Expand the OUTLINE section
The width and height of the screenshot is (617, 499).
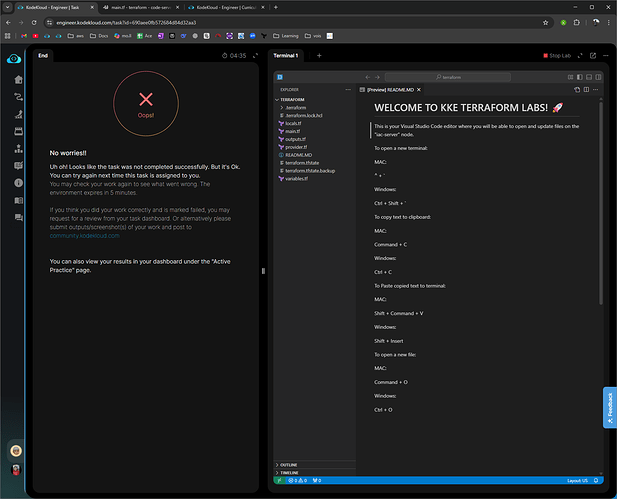291,465
